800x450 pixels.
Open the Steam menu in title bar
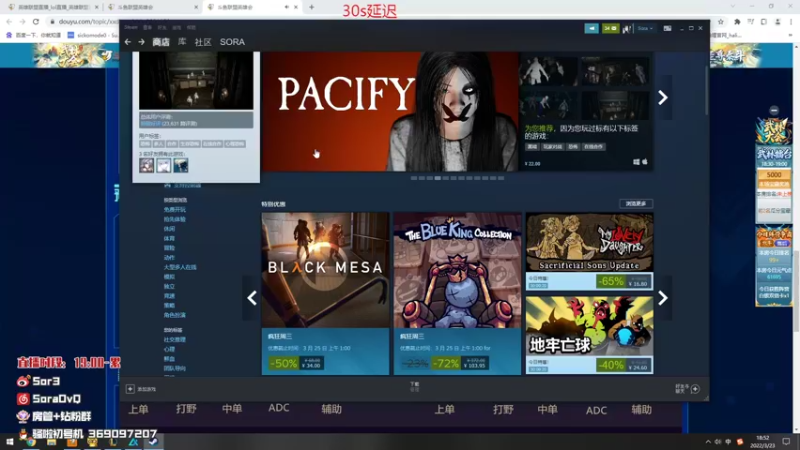(131, 27)
